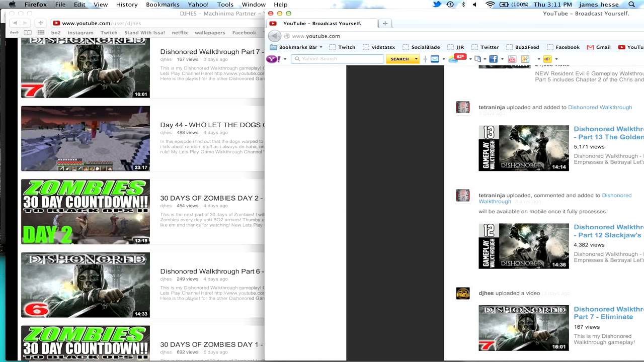This screenshot has width=644, height=362.
Task: Click Safari forward arrow in rear window
Action: click(x=26, y=23)
